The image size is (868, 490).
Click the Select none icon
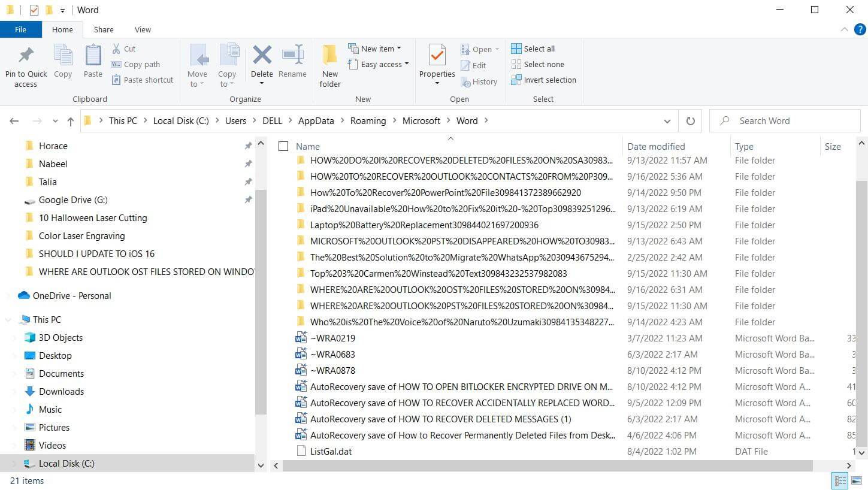click(x=516, y=64)
